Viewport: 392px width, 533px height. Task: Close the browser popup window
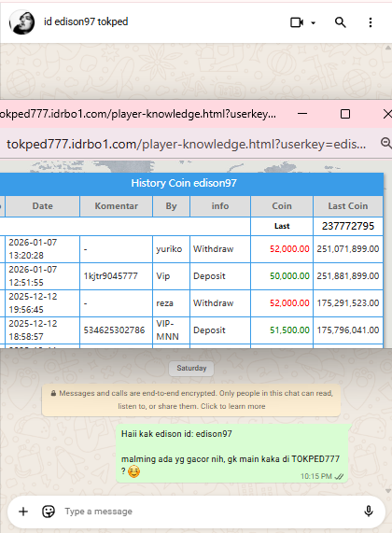[x=387, y=114]
